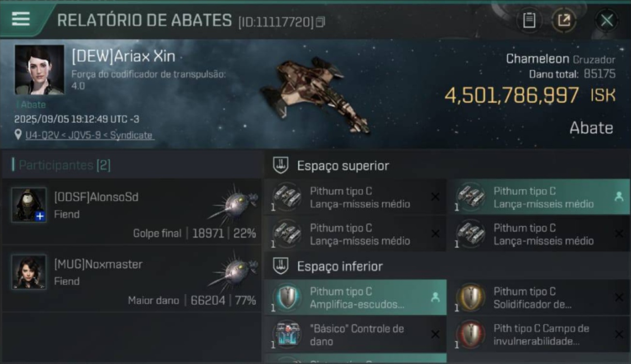Select the Pith tipo C invulnerabilidade module
The image size is (631, 364).
click(x=538, y=335)
